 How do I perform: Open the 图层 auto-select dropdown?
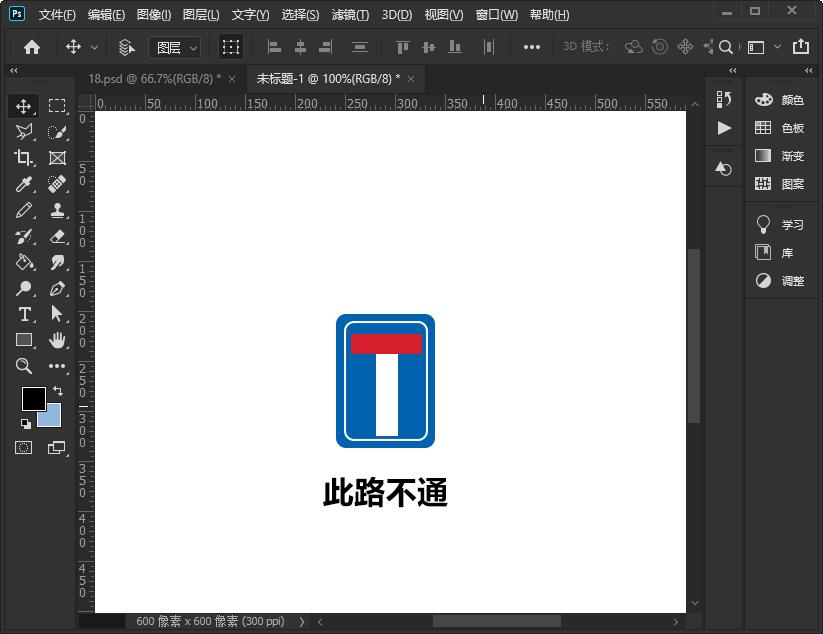pyautogui.click(x=175, y=47)
